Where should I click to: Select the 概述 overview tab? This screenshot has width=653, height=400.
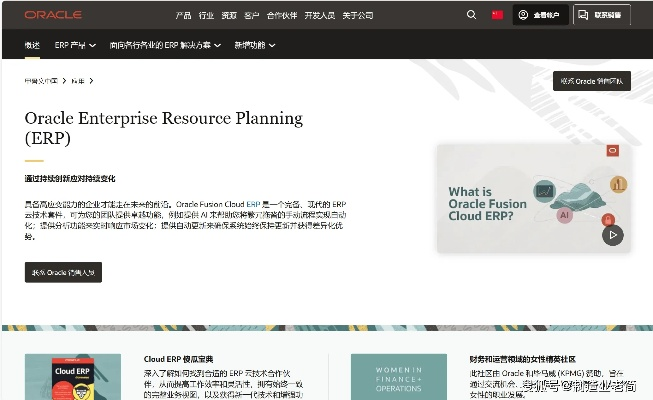[x=32, y=45]
